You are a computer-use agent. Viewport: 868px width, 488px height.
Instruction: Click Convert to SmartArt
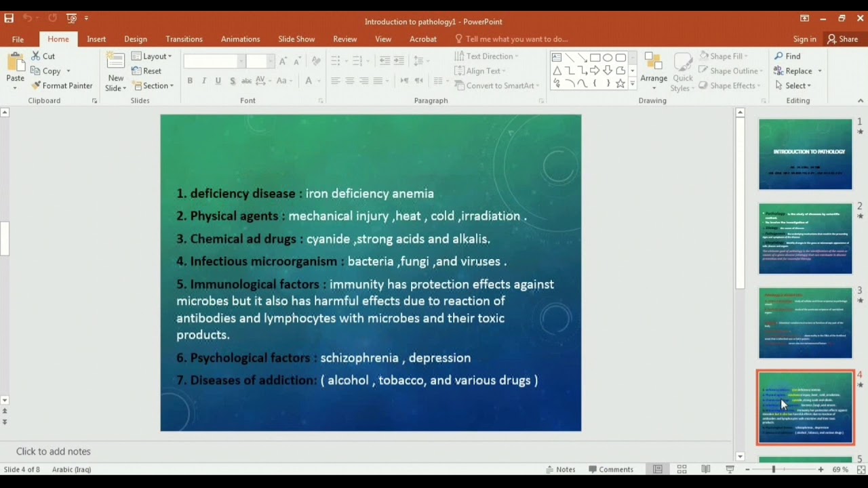pos(496,85)
